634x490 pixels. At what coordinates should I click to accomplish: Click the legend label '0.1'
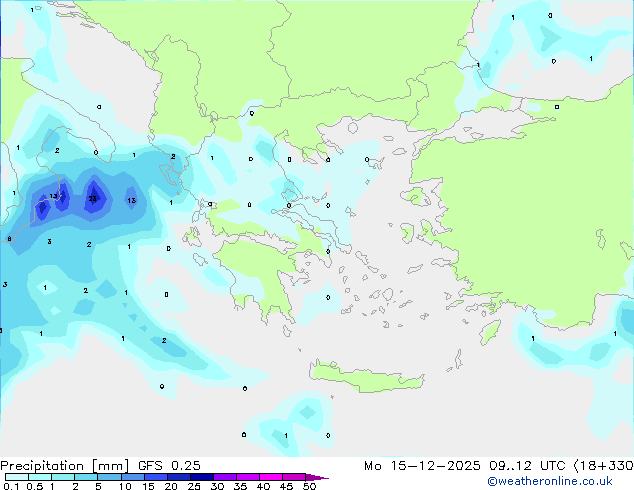[11, 486]
